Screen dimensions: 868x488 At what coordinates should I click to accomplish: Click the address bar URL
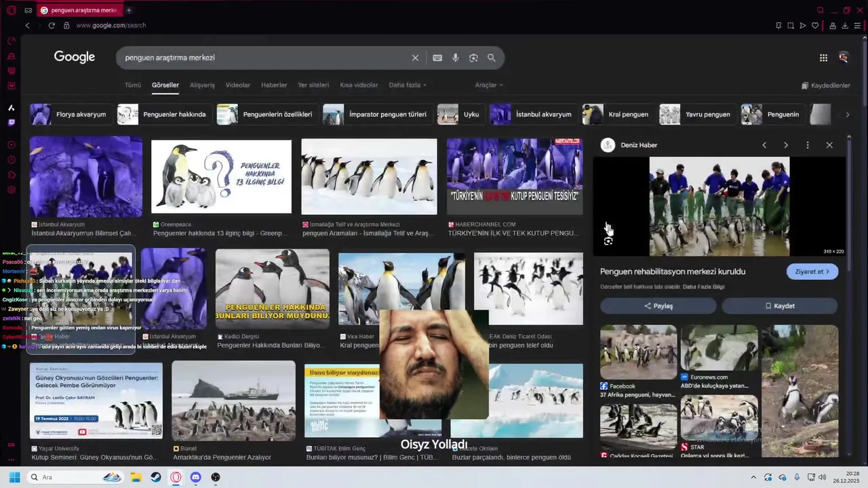111,25
